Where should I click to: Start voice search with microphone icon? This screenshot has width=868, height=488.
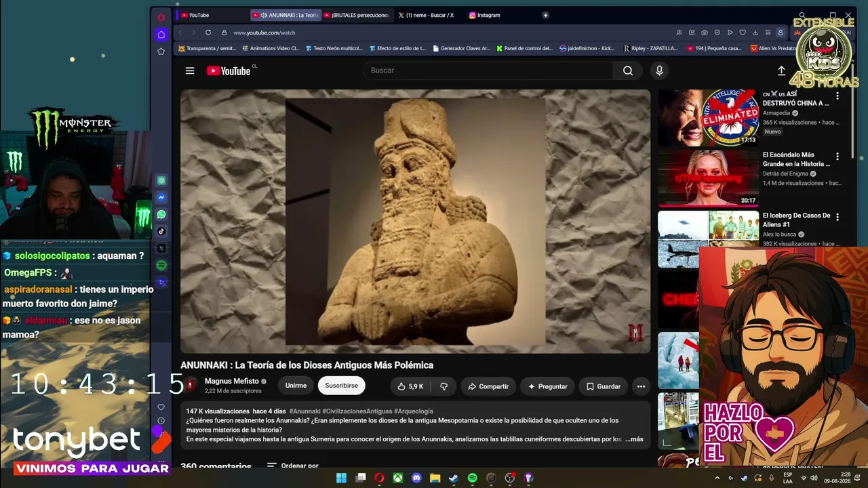pyautogui.click(x=659, y=70)
